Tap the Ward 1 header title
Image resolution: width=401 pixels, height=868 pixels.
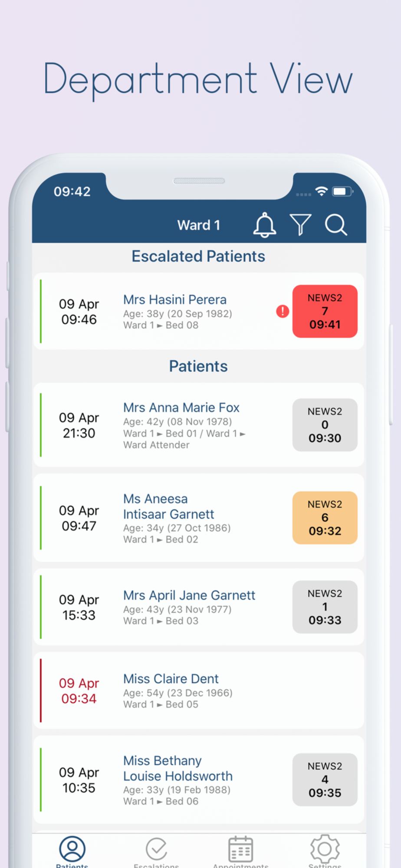click(x=199, y=225)
